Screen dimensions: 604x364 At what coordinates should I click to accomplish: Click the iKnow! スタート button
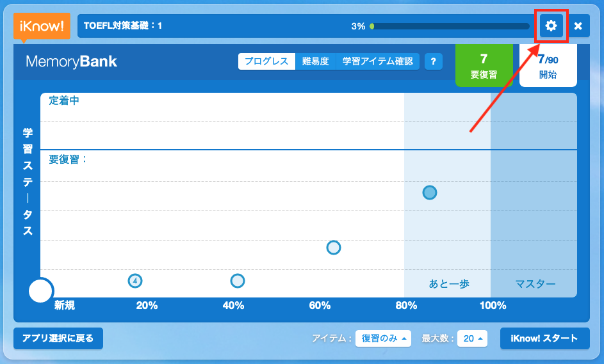tap(544, 338)
